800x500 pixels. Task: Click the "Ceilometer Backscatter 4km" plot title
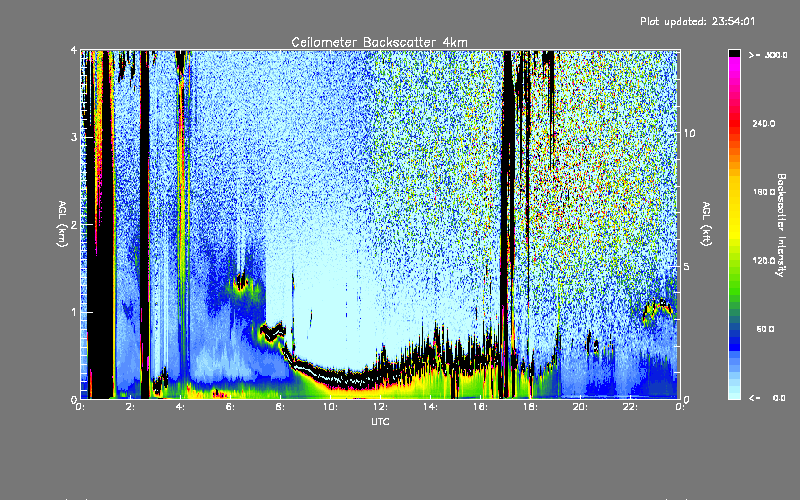(379, 42)
